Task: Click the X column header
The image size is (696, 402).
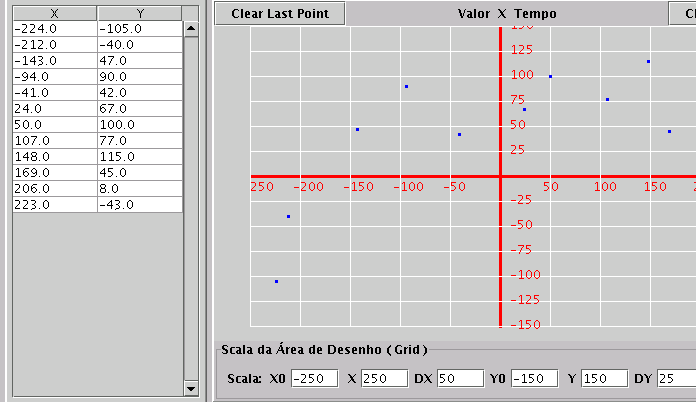Action: 54,14
